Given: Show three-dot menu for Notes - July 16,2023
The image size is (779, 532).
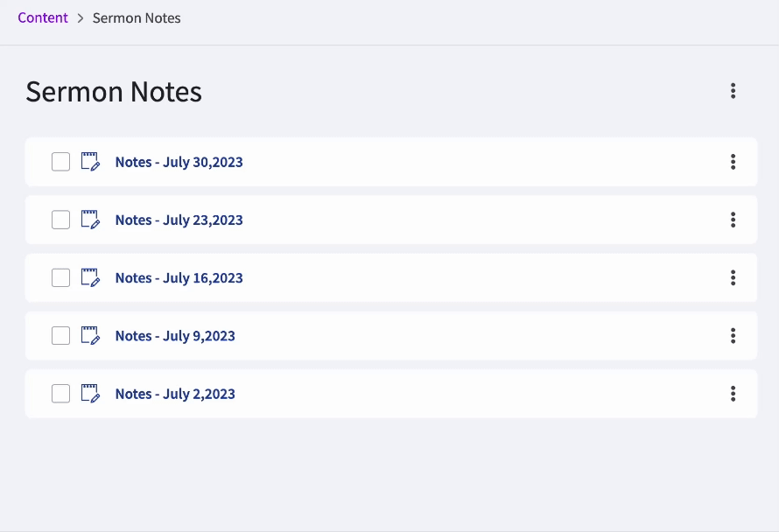Looking at the screenshot, I should click(x=733, y=277).
